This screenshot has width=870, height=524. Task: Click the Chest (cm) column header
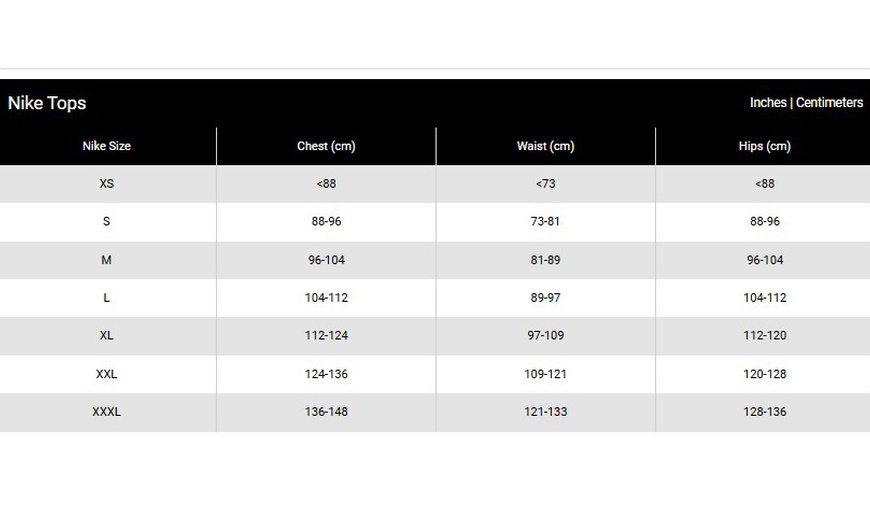326,146
